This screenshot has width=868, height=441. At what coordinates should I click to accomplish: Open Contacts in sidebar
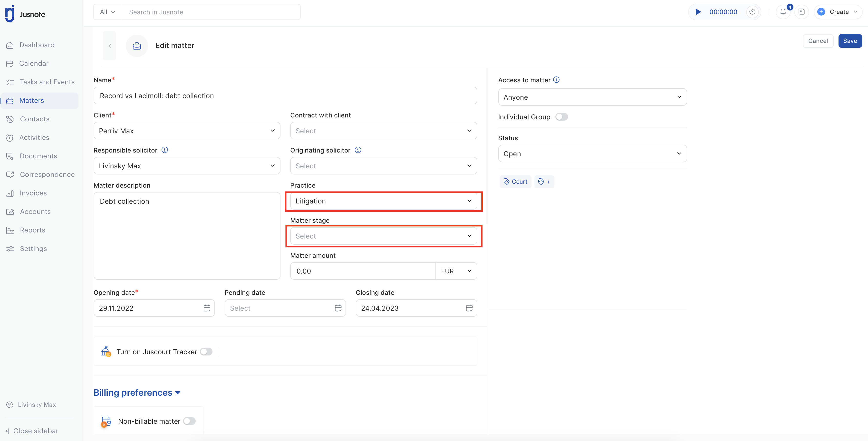(34, 119)
